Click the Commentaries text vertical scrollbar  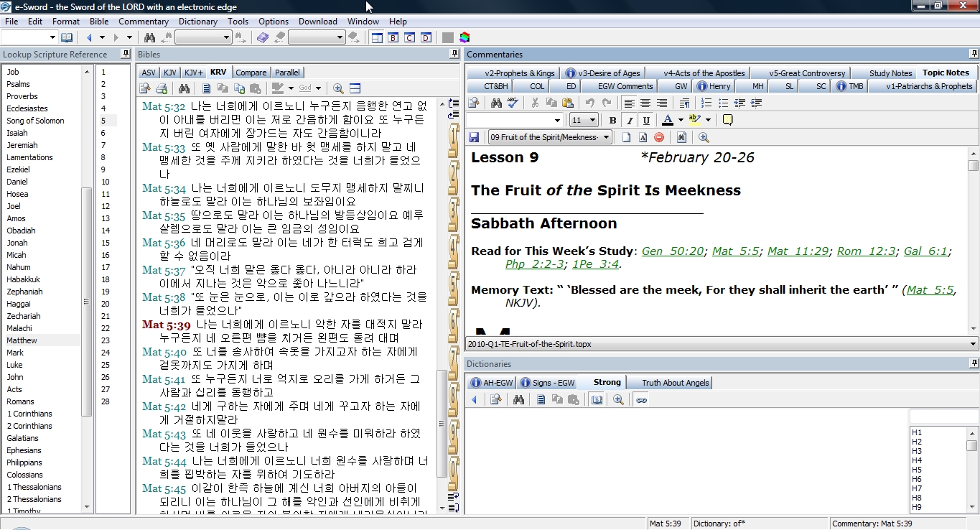pos(973,241)
